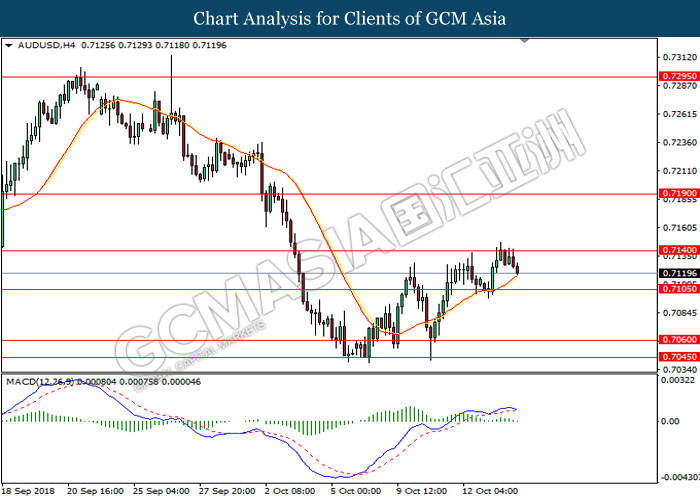Viewport: 700px width, 500px height.
Task: Click the 9 Oct 12:00 time label
Action: coord(421,491)
